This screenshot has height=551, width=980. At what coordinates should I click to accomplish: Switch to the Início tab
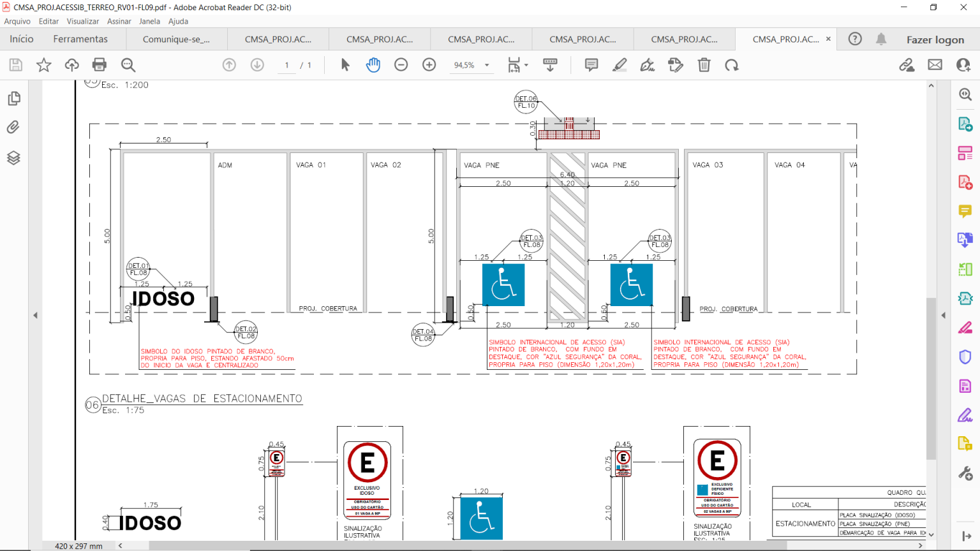22,39
